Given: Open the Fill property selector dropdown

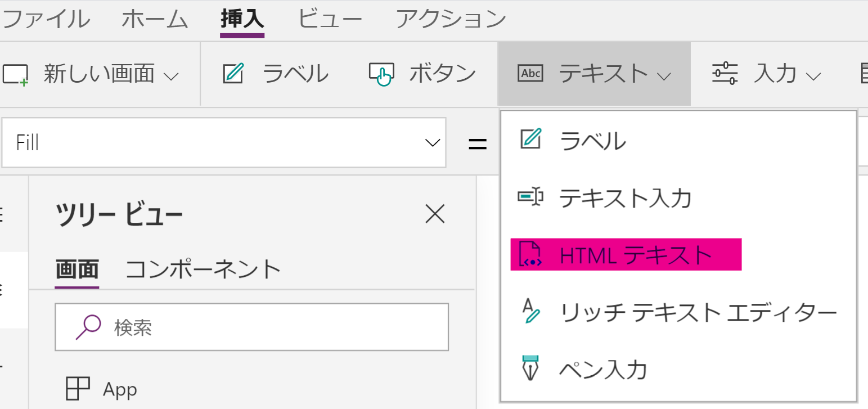Looking at the screenshot, I should 432,143.
